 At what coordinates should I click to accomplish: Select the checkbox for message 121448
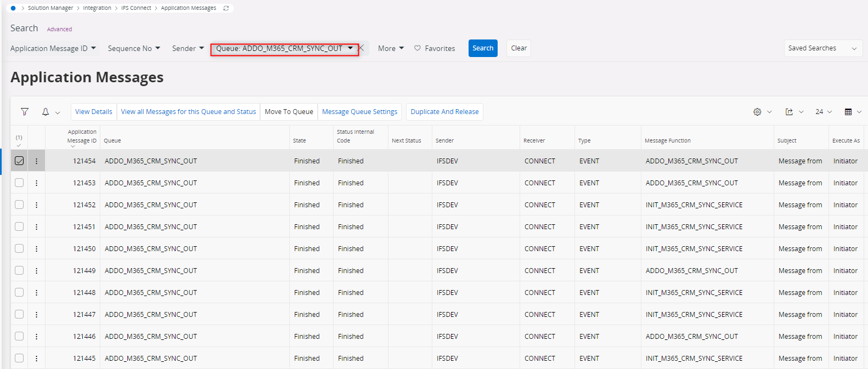[x=19, y=292]
